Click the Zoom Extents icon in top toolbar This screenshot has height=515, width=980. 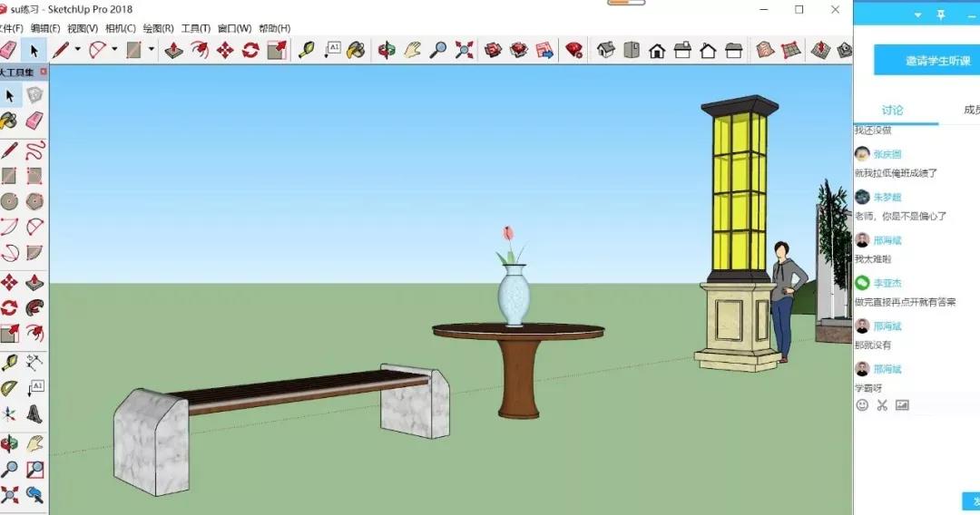465,50
